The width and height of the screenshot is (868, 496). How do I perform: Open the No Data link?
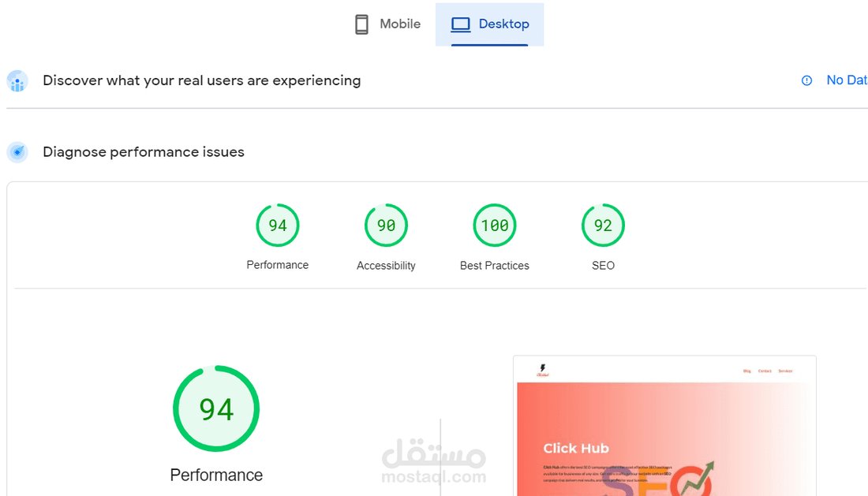(847, 80)
